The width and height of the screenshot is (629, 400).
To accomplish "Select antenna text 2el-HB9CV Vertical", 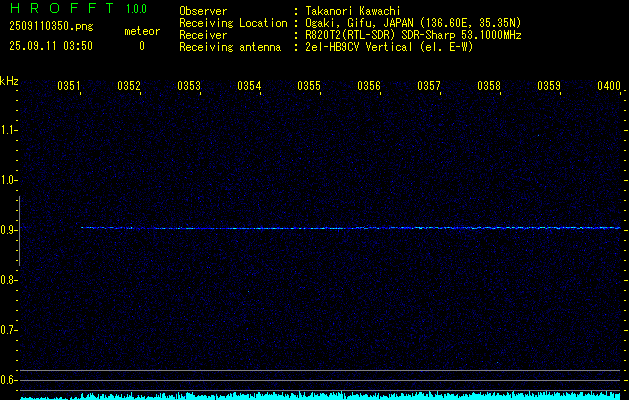I will (x=359, y=47).
